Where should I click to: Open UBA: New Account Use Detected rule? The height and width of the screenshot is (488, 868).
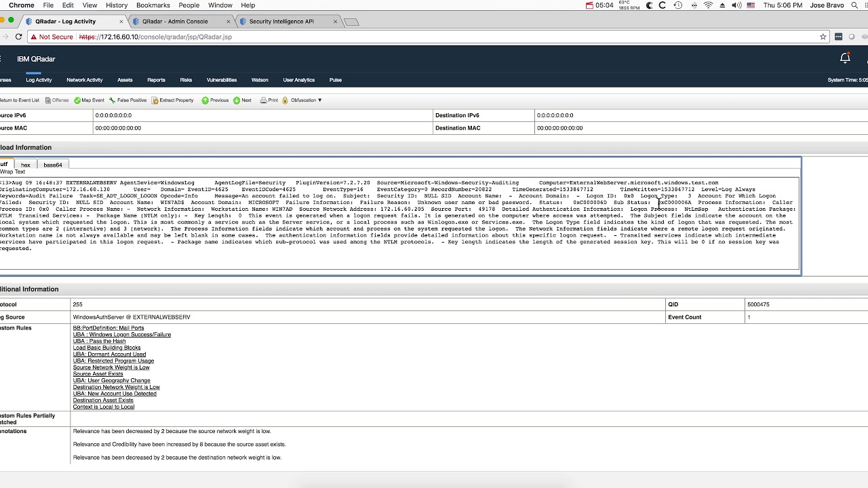115,394
